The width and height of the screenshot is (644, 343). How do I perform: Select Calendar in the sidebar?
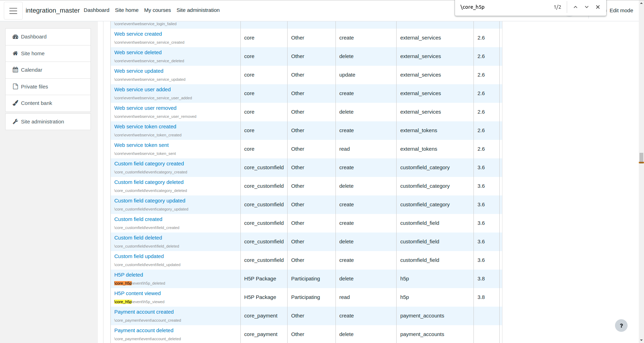[48, 70]
